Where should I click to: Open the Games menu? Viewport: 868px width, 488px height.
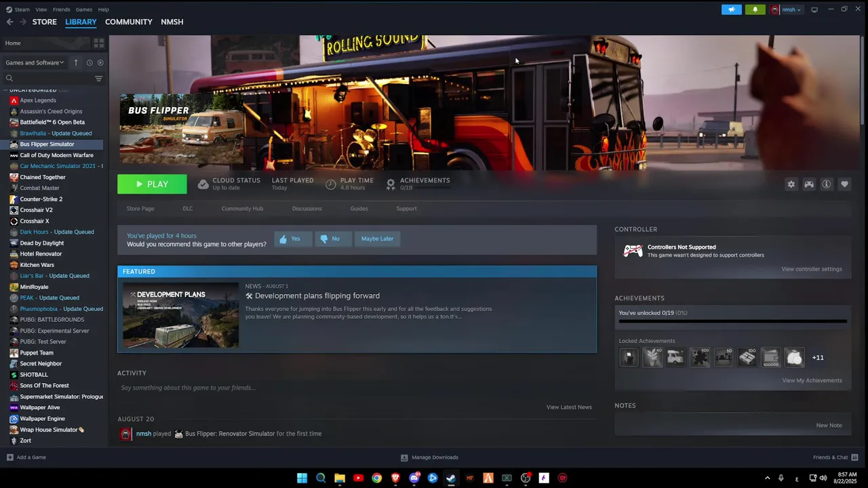coord(84,9)
